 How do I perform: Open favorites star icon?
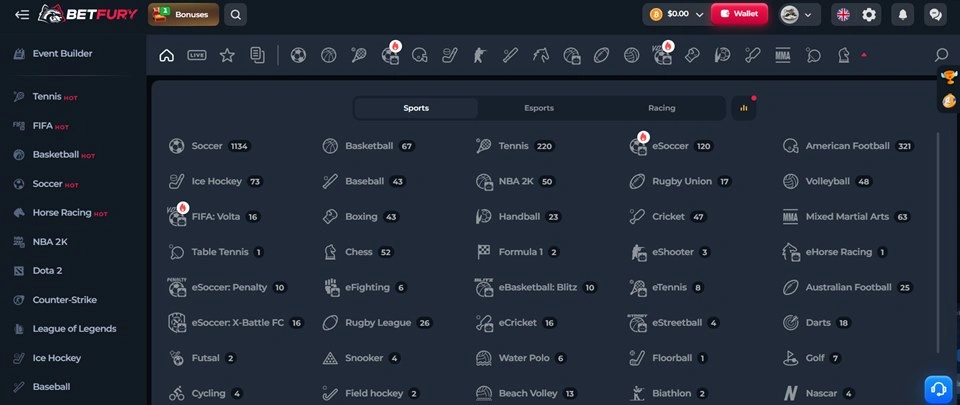[227, 55]
